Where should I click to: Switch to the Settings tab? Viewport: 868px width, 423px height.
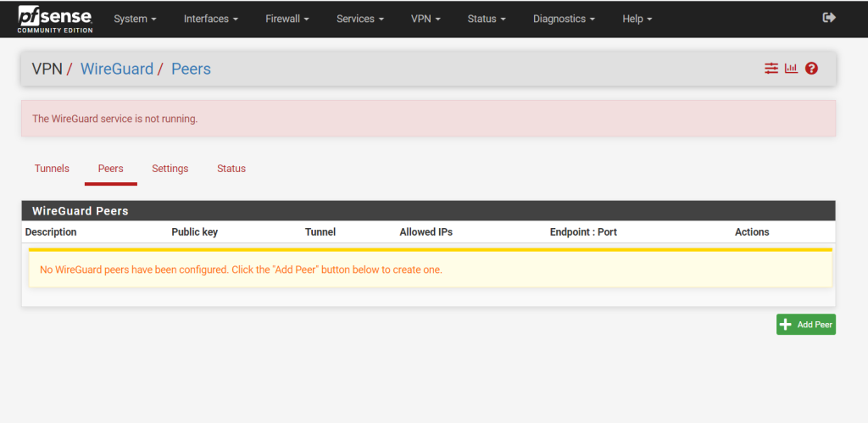(170, 169)
